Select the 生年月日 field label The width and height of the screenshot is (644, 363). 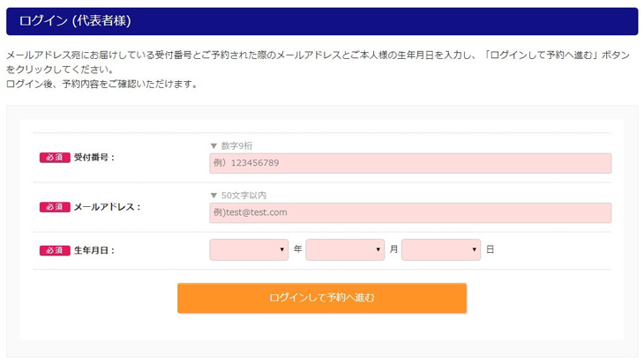click(94, 250)
